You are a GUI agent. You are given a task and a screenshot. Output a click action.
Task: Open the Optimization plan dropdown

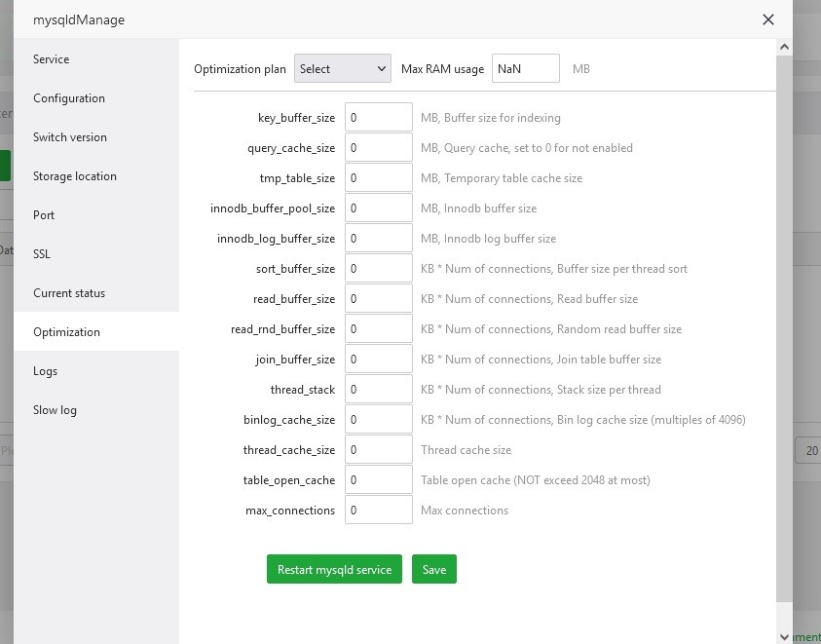tap(342, 69)
